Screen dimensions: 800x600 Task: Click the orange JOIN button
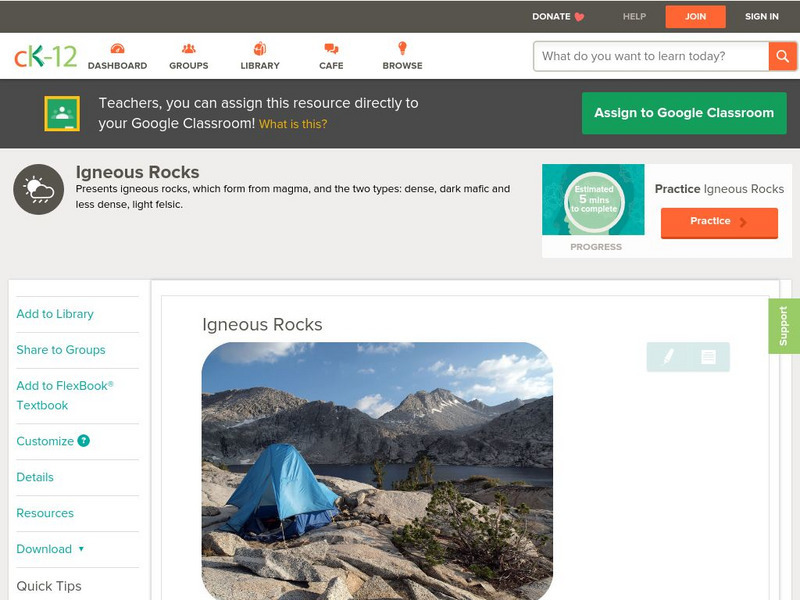(x=695, y=17)
